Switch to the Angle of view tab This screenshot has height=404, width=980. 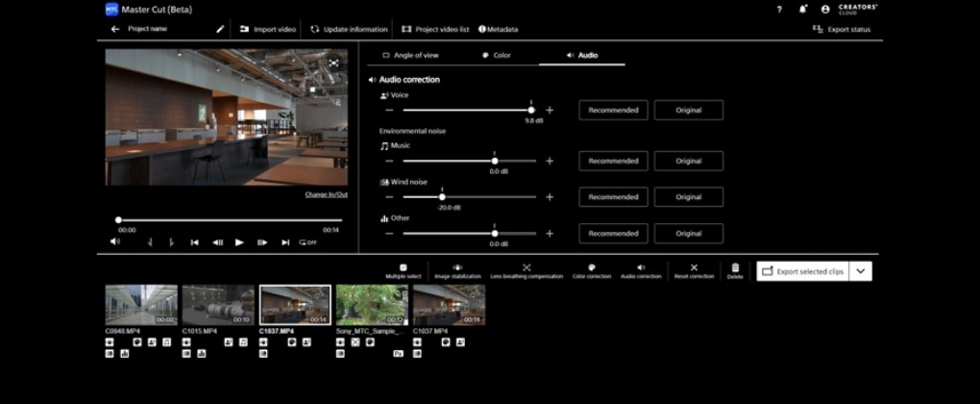(411, 56)
